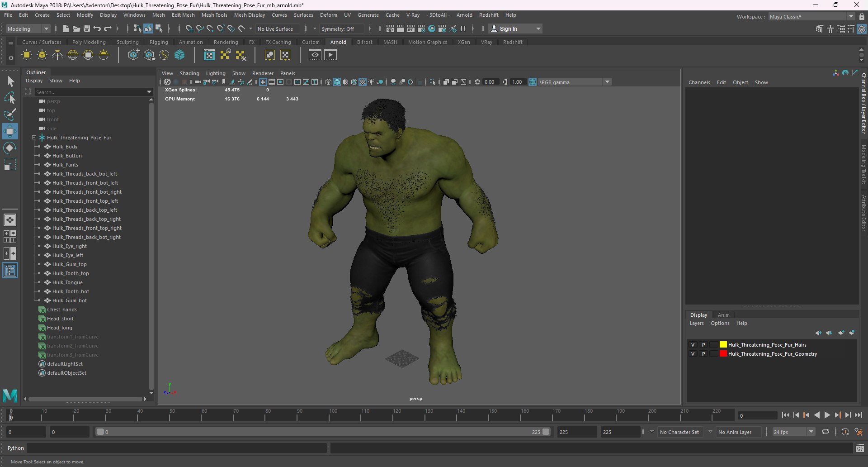This screenshot has width=868, height=467.
Task: Click the single-pane layout icon
Action: pyautogui.click(x=10, y=220)
